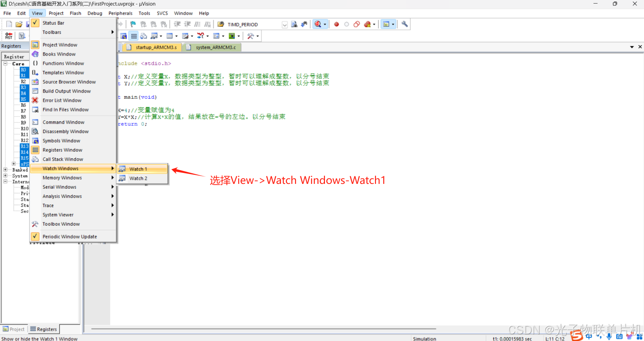Open the Debug menu
Viewport: 644px width, 341px height.
(95, 13)
